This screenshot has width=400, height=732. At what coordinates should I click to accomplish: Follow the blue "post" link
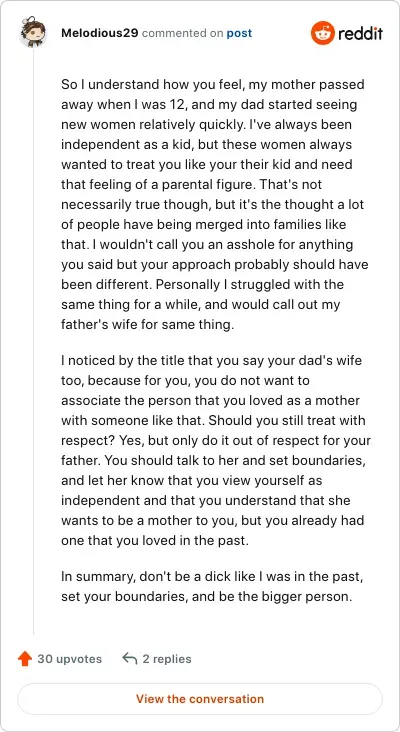239,34
